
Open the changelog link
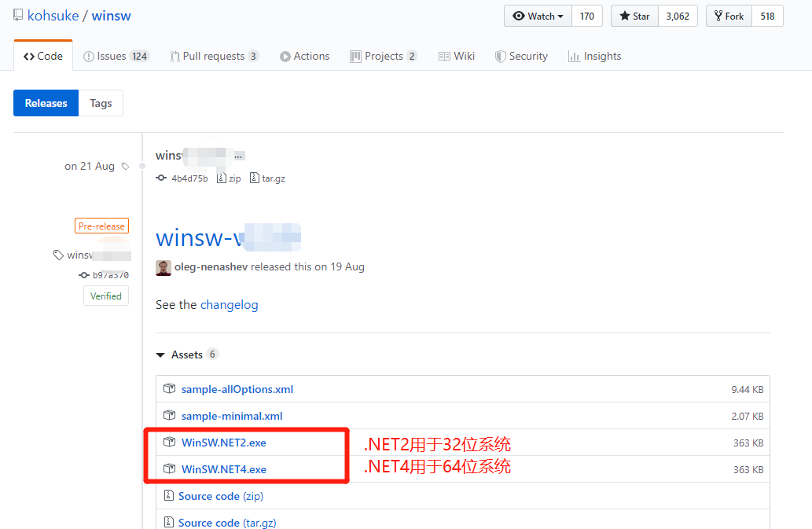click(x=230, y=305)
